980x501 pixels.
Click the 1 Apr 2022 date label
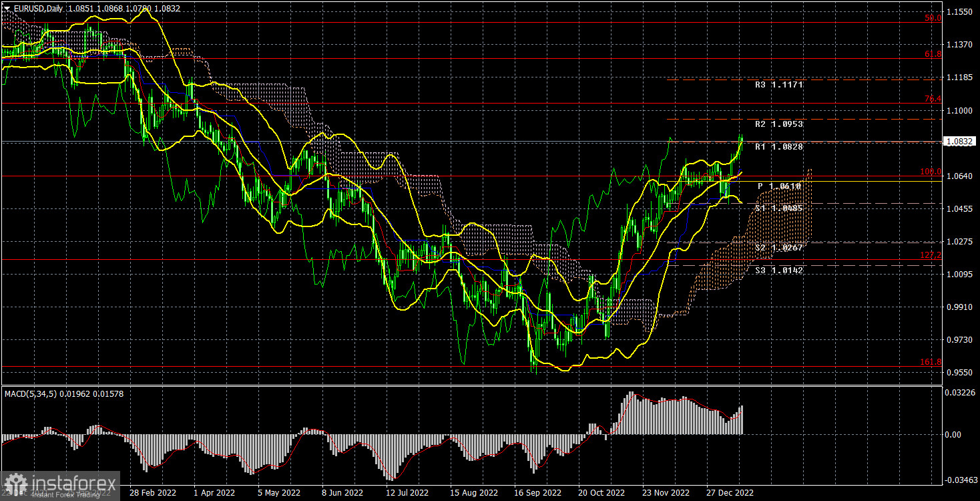[x=214, y=492]
